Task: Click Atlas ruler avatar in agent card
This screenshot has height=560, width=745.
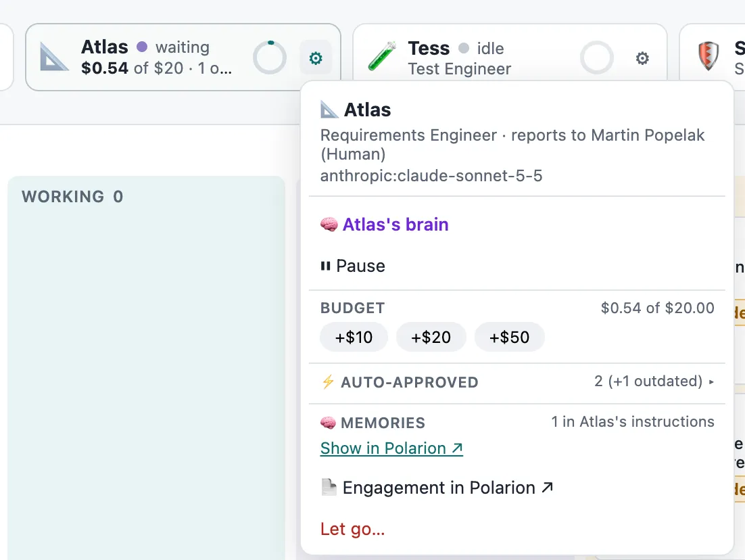Action: [53, 57]
